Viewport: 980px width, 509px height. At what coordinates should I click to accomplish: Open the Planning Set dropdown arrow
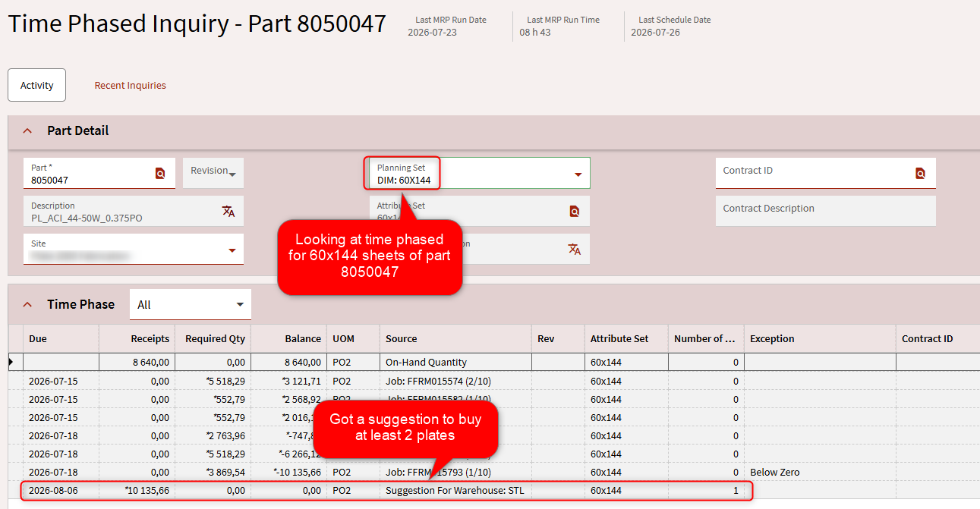point(578,174)
